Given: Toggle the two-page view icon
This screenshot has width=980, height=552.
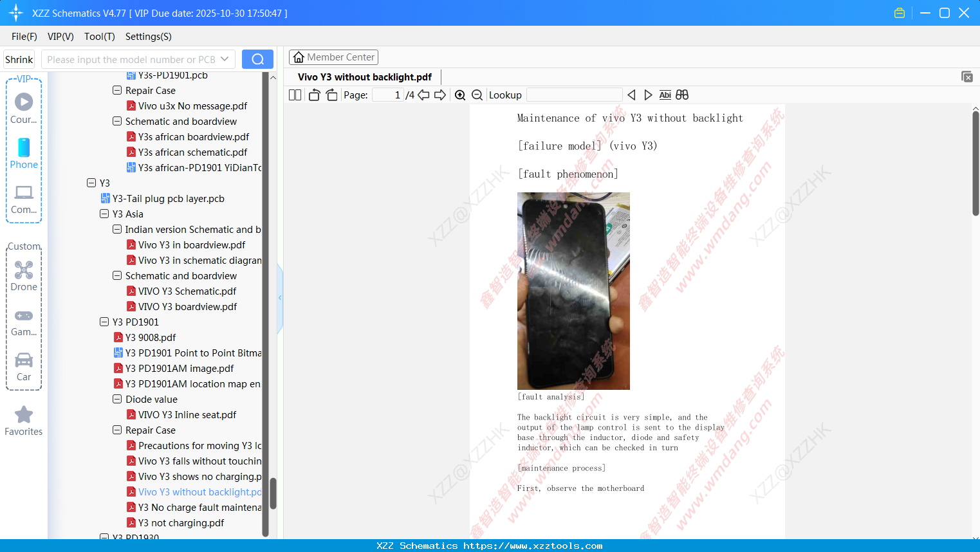Looking at the screenshot, I should 295,95.
